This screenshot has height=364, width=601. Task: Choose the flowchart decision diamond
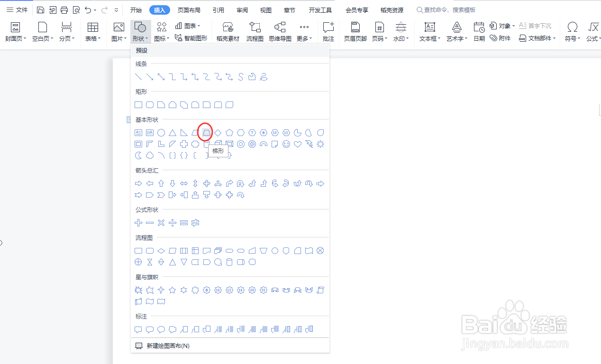coord(161,251)
